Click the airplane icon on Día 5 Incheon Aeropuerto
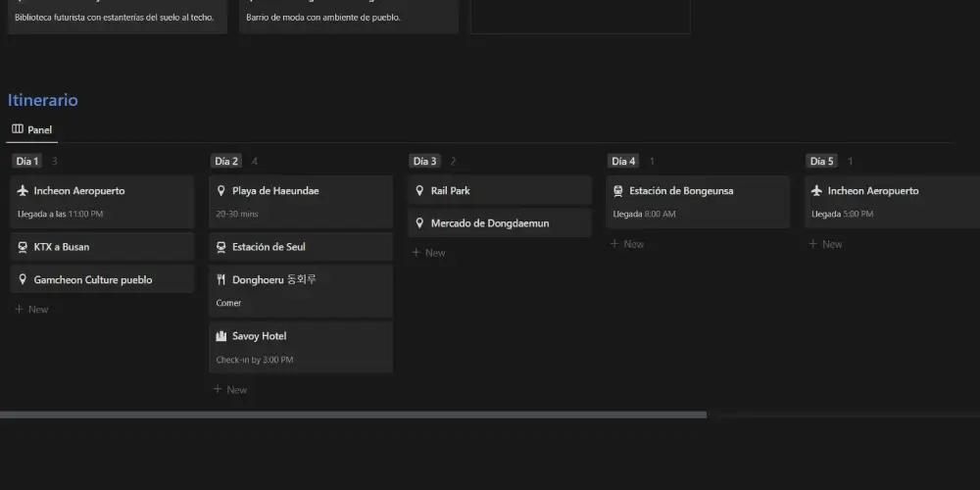The height and width of the screenshot is (490, 980). (816, 191)
